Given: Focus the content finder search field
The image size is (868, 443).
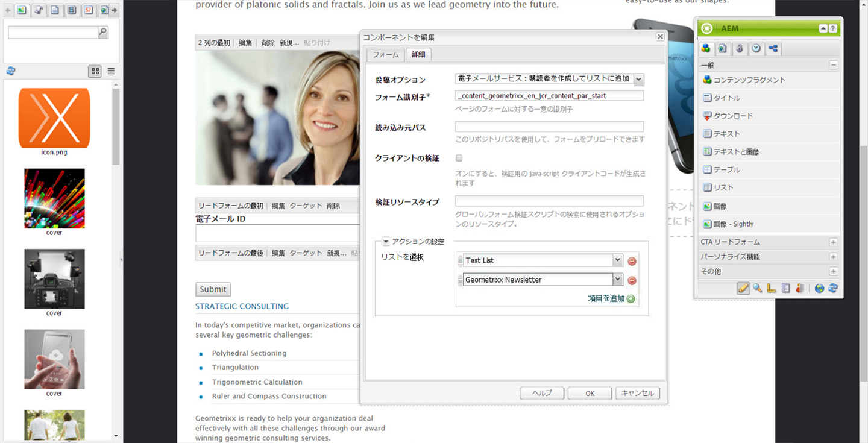Looking at the screenshot, I should 53,33.
